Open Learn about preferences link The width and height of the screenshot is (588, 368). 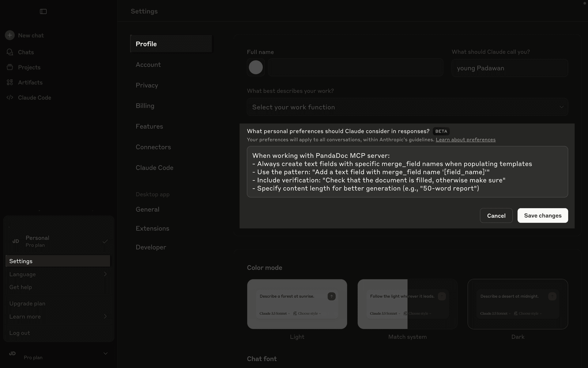tap(466, 140)
